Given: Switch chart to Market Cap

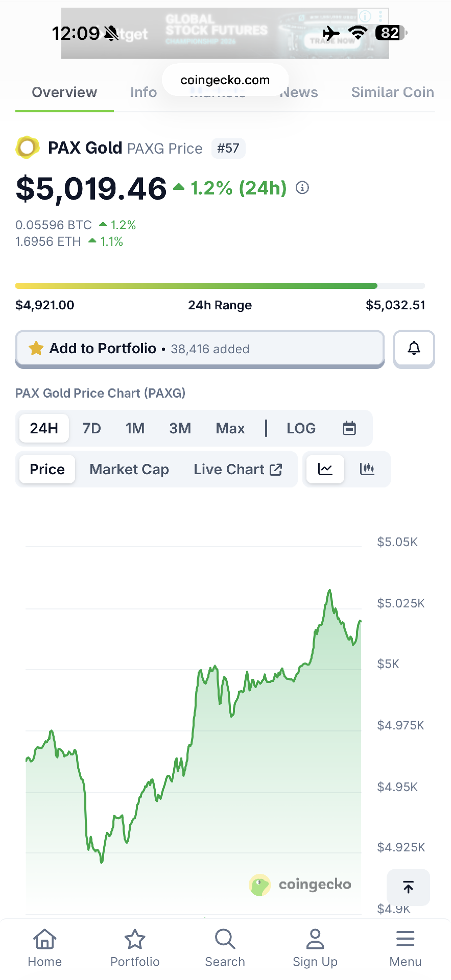Looking at the screenshot, I should click(x=129, y=469).
